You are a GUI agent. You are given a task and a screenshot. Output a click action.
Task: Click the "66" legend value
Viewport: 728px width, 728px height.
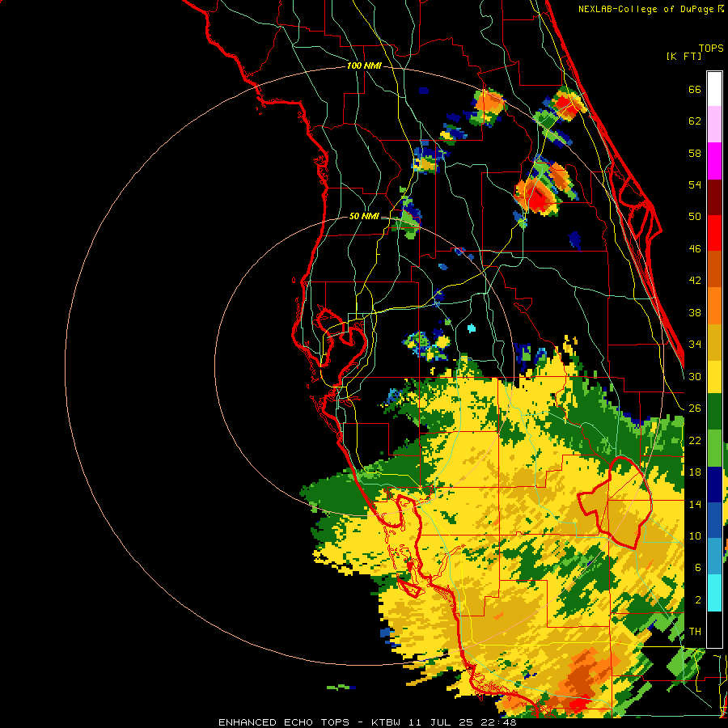click(695, 89)
